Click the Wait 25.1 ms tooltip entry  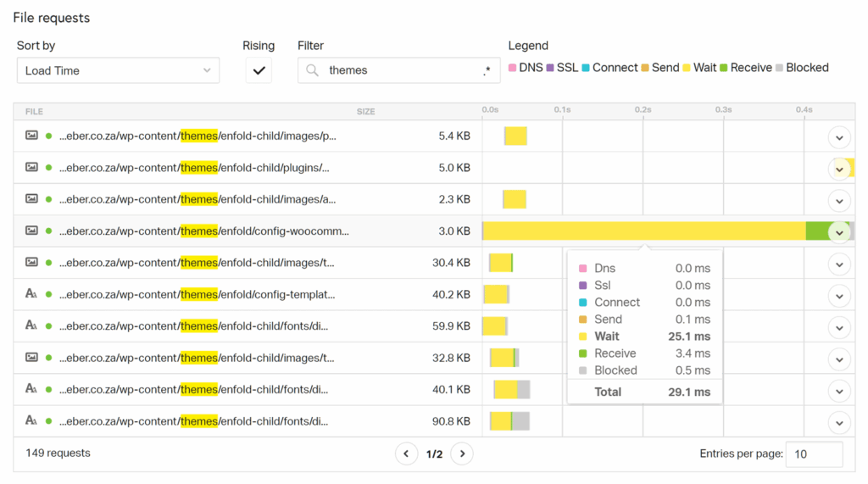click(x=645, y=337)
